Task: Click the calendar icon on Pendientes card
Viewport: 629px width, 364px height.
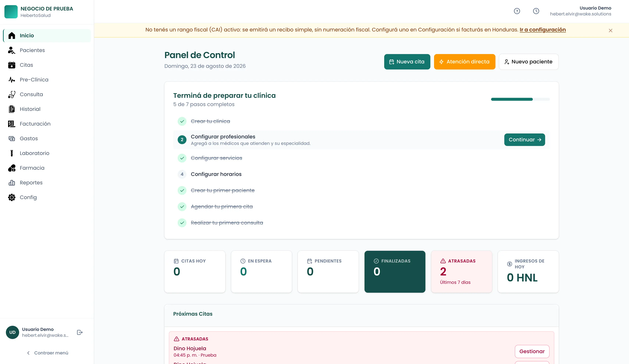Action: [x=310, y=261]
